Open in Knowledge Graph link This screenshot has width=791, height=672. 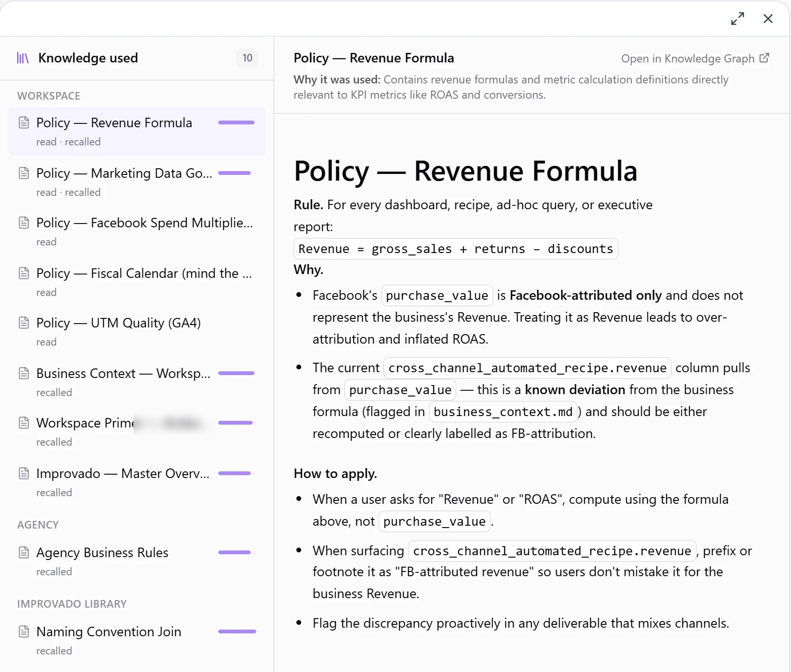(x=695, y=58)
